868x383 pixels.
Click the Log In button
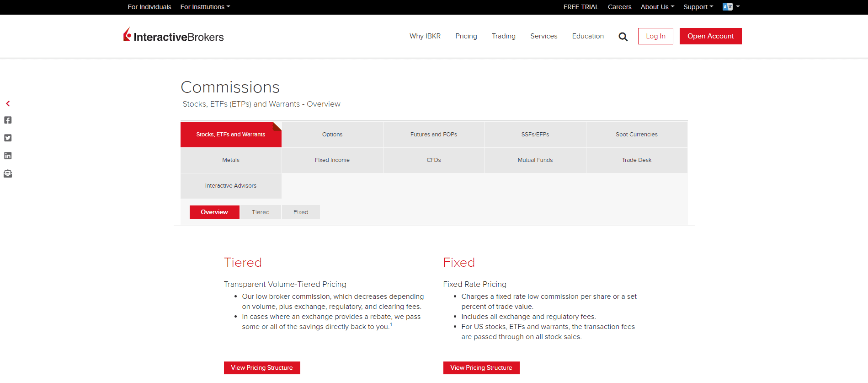point(655,36)
